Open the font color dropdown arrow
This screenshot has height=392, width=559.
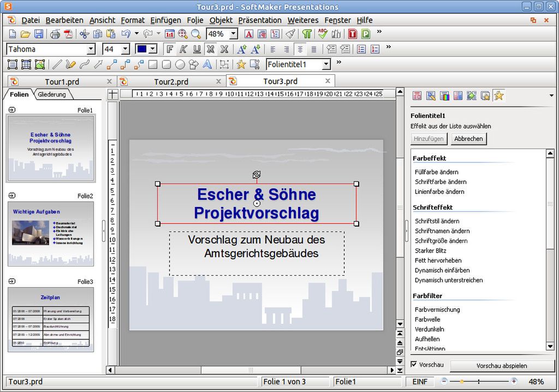point(153,49)
